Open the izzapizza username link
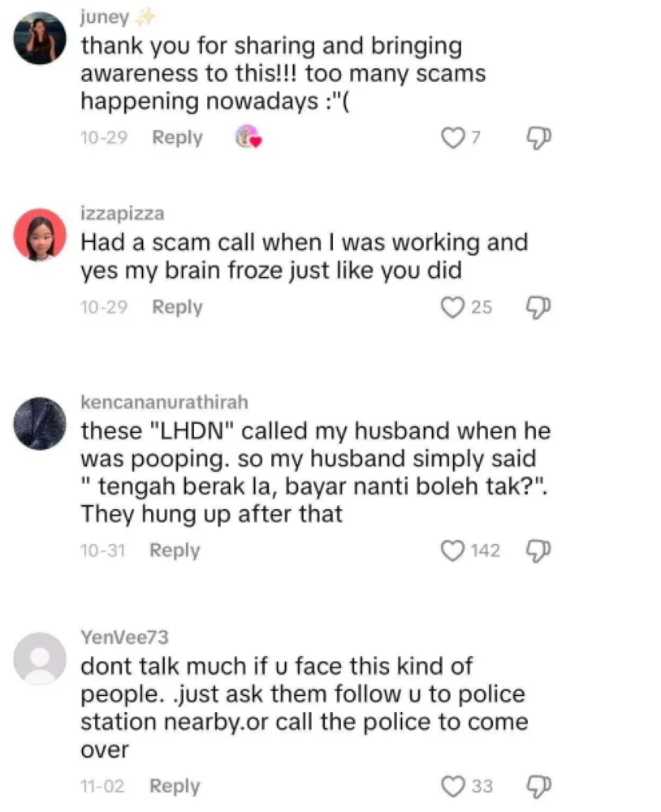Screen dimensions: 661x812 123,214
